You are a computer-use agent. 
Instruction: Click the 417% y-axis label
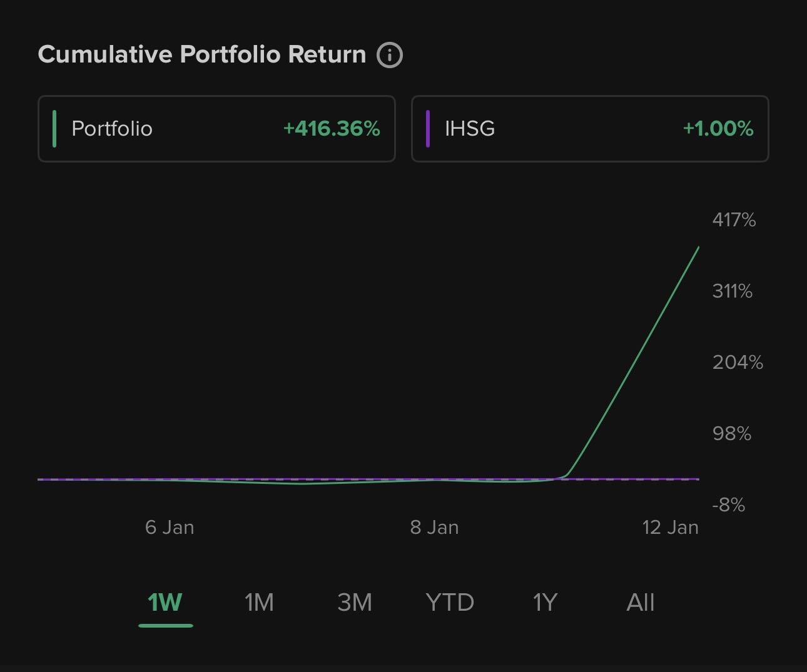[x=734, y=220]
